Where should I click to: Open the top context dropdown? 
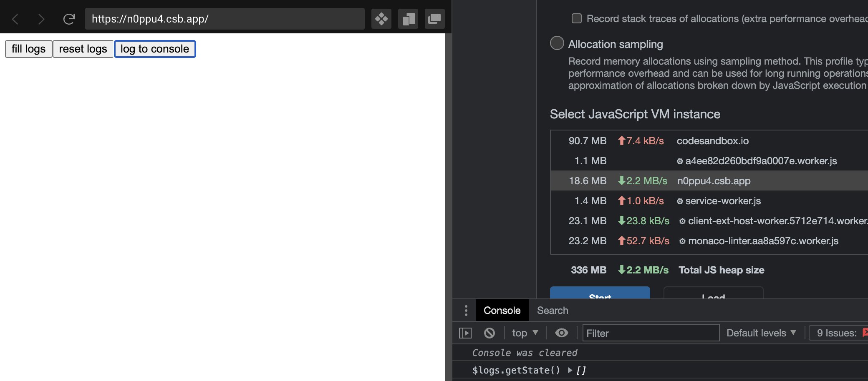525,333
